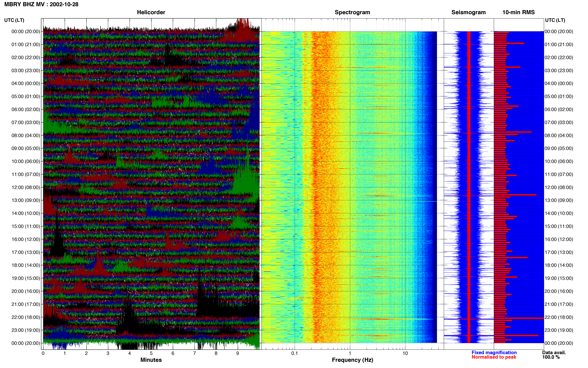Click the 1 tick on the frequency axis
This screenshot has height=368, width=588.
tap(350, 353)
